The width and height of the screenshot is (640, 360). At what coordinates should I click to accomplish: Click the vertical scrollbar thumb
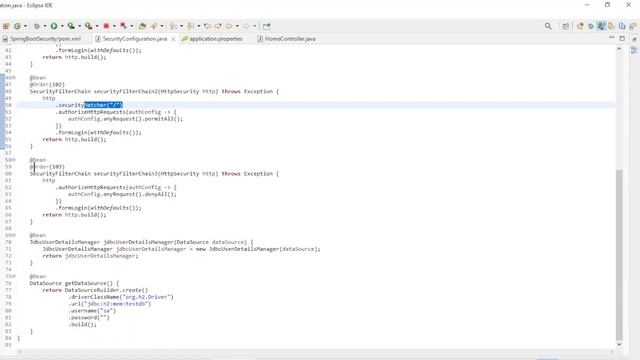click(x=619, y=254)
